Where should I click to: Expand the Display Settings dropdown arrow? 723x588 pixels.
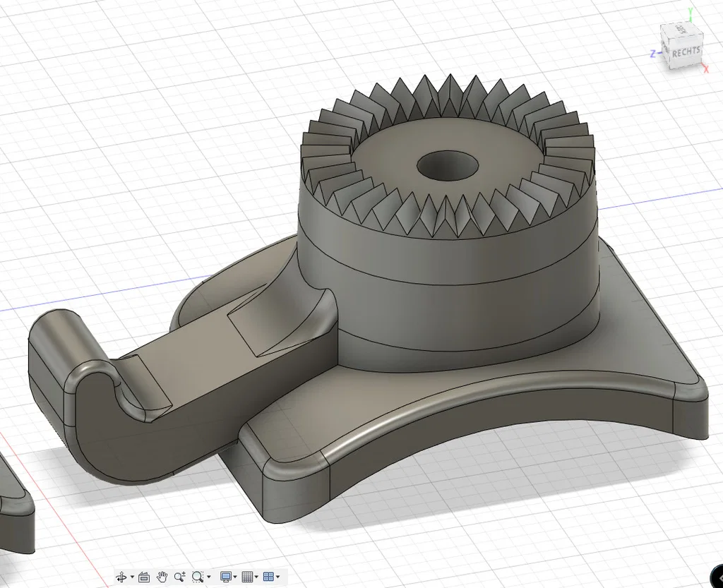tap(235, 577)
